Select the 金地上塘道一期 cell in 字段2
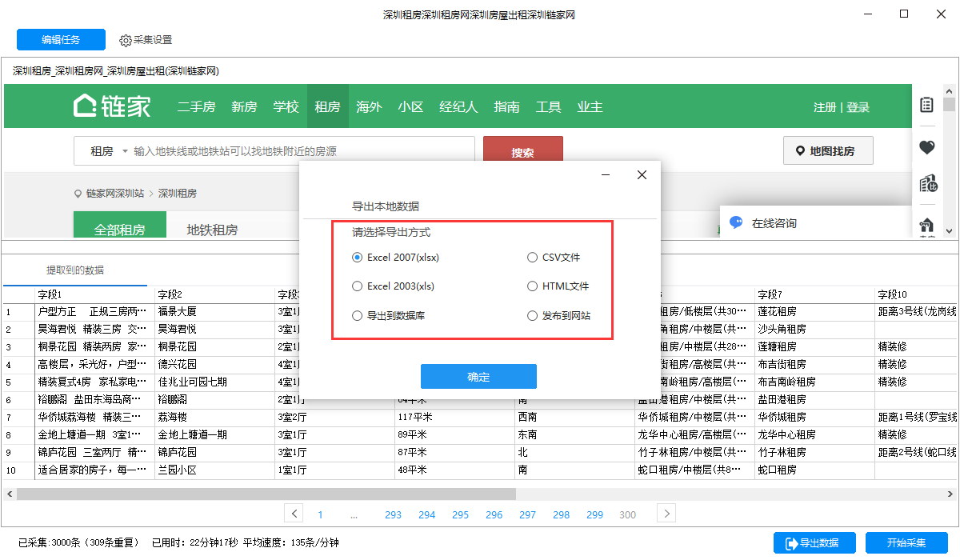 [x=214, y=434]
